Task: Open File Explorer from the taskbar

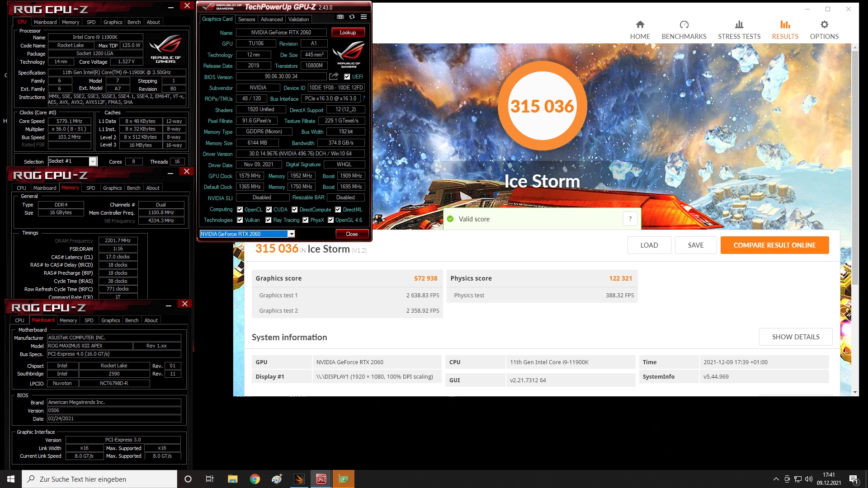Action: [x=232, y=479]
